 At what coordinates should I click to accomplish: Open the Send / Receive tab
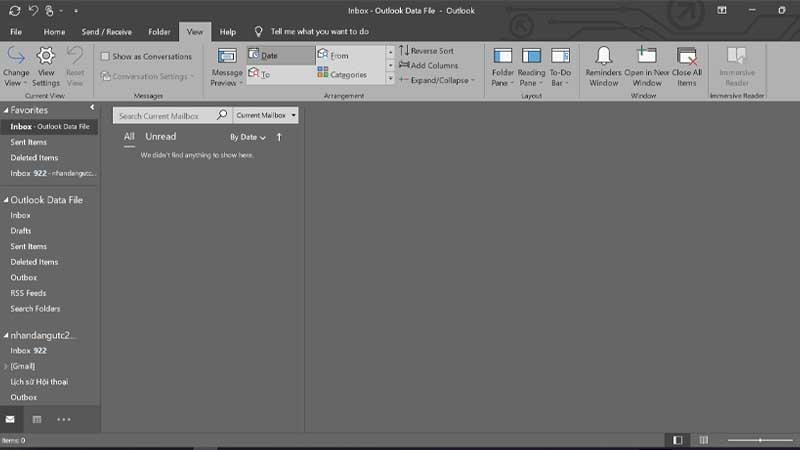point(106,32)
